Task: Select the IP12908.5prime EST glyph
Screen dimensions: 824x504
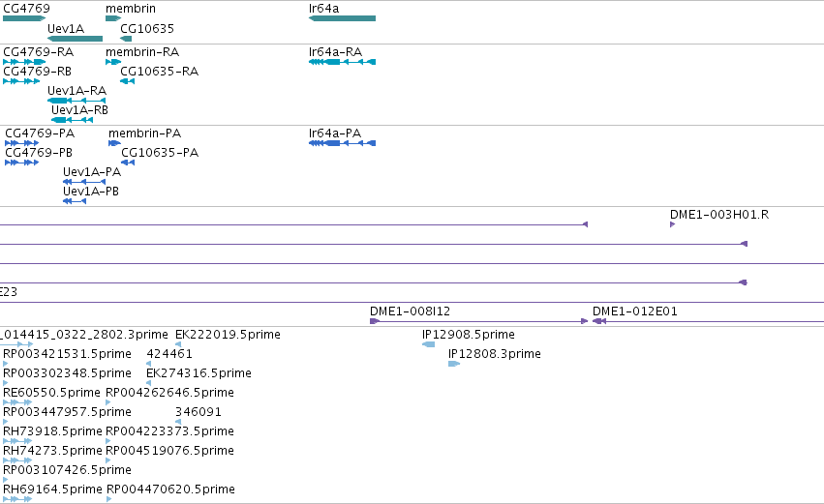Action: tap(428, 344)
